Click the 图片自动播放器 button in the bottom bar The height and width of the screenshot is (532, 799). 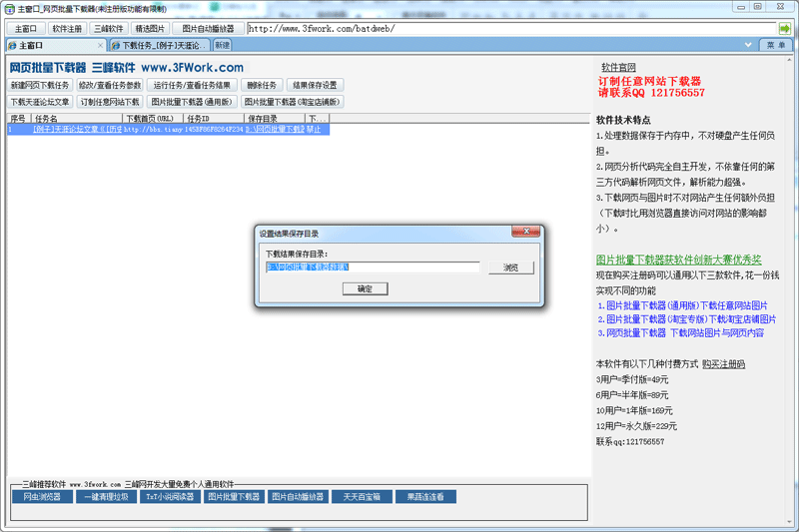[x=298, y=496]
